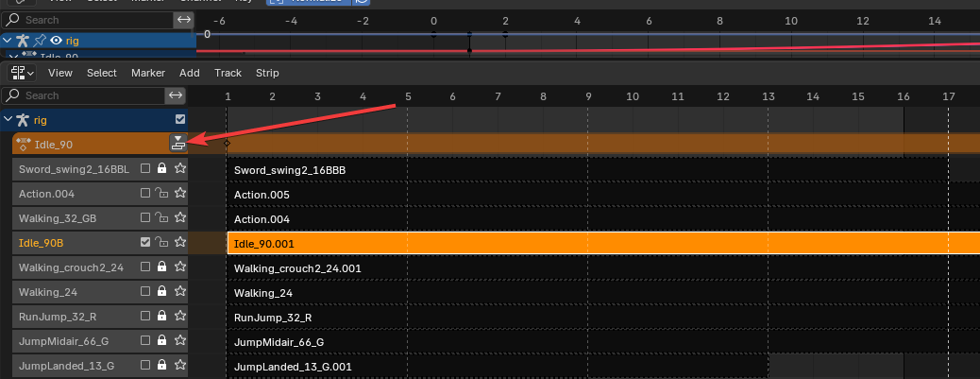This screenshot has height=379, width=980.
Task: Push down the Idle_90 action
Action: pyautogui.click(x=177, y=144)
